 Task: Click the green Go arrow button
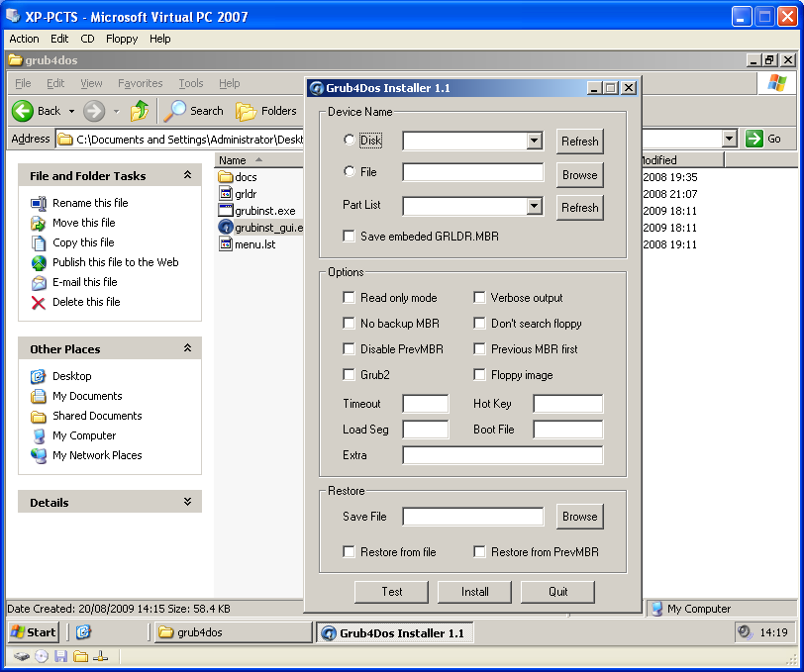[x=754, y=139]
